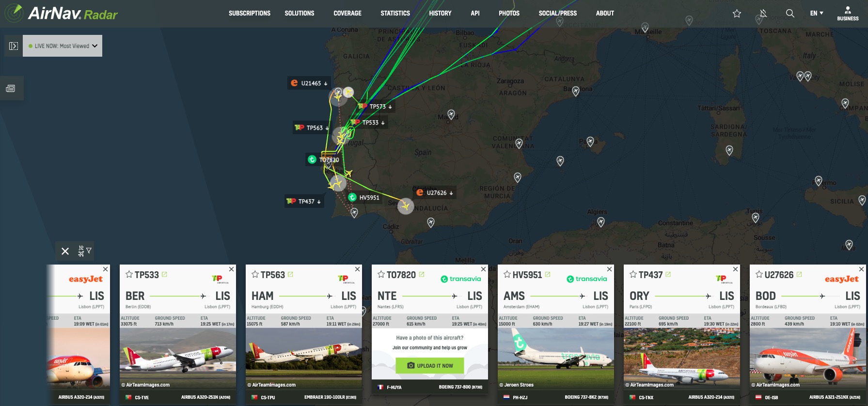Click registration CS-TVE on TP533 card

142,397
